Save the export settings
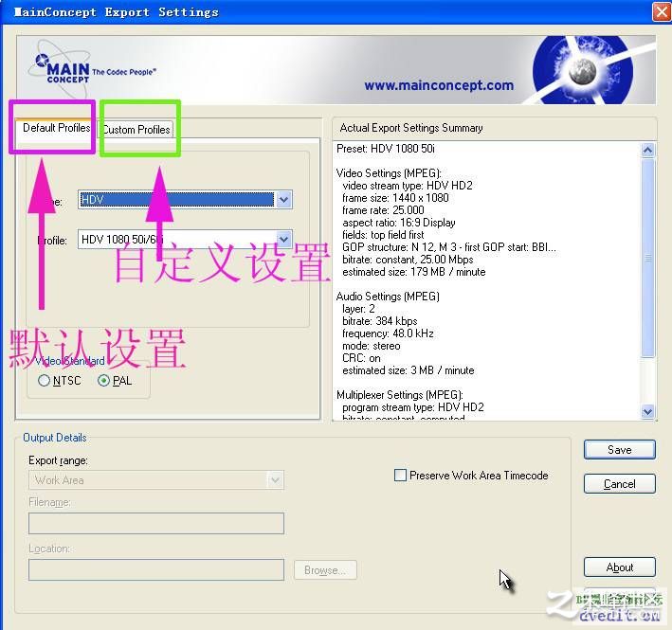Image resolution: width=672 pixels, height=630 pixels. click(619, 450)
